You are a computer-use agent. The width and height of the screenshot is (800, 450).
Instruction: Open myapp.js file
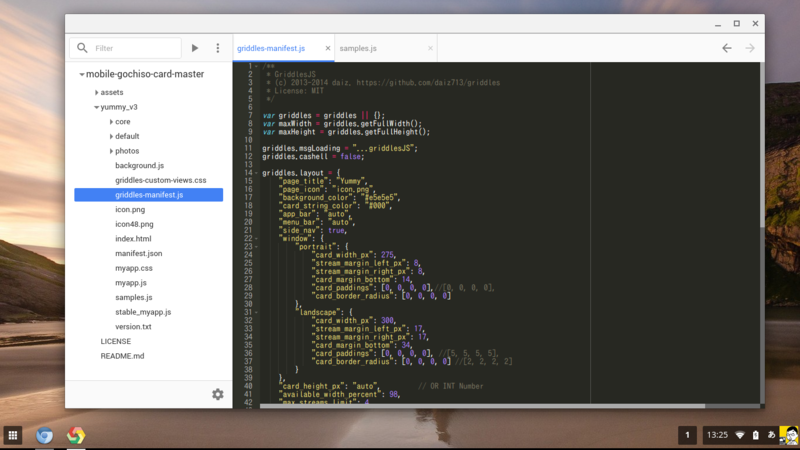tap(131, 283)
